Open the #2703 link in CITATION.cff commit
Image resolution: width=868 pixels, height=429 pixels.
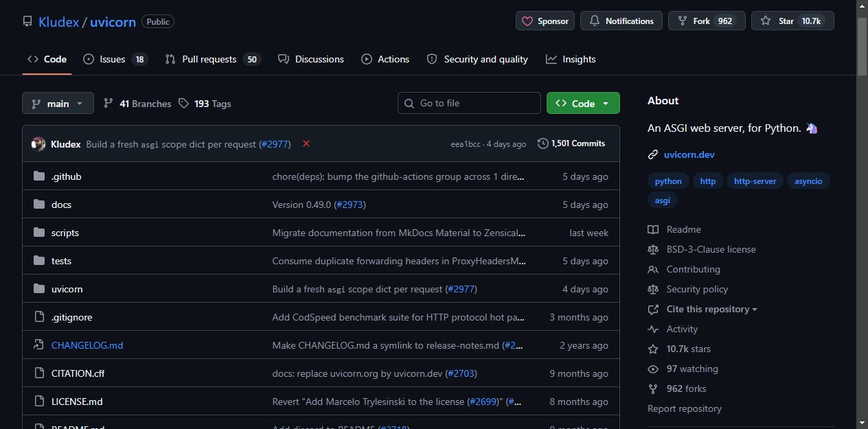pyautogui.click(x=461, y=373)
